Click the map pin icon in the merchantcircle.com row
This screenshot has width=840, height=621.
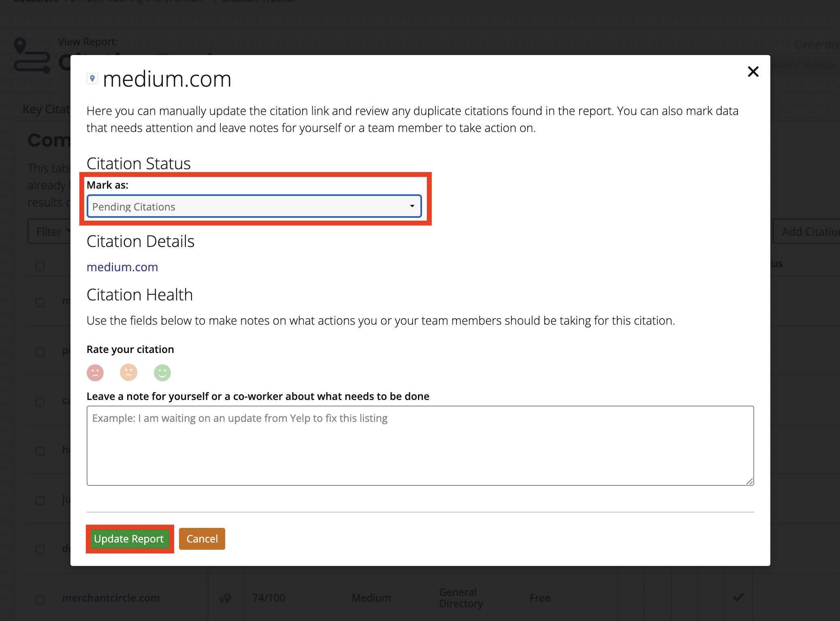click(226, 598)
